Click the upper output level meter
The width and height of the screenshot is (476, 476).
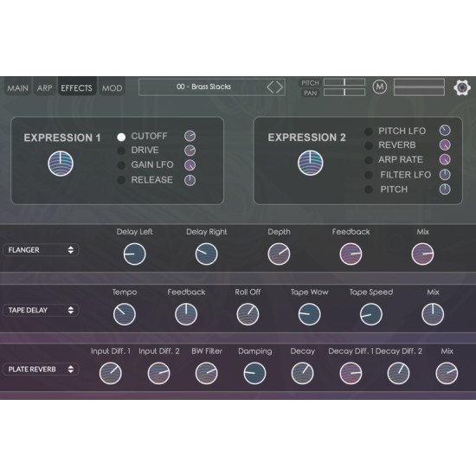click(x=419, y=82)
